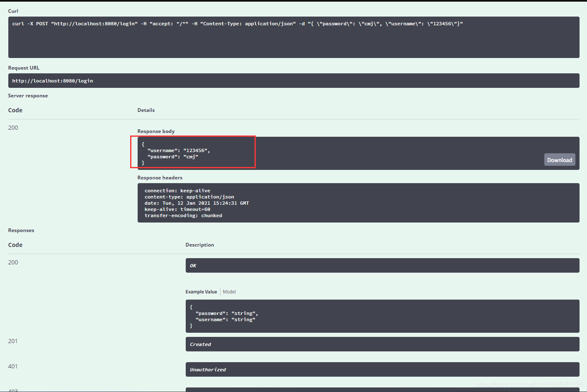The width and height of the screenshot is (587, 392).
Task: Click the Curl section label
Action: [13, 11]
